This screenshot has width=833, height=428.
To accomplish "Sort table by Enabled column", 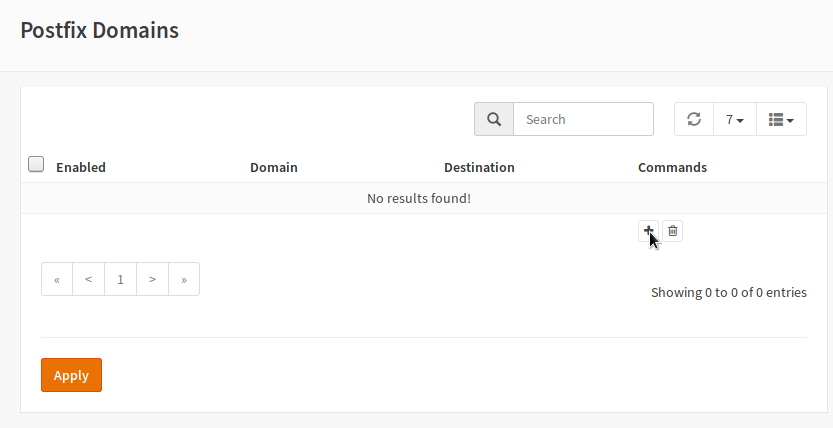I will click(x=81, y=167).
